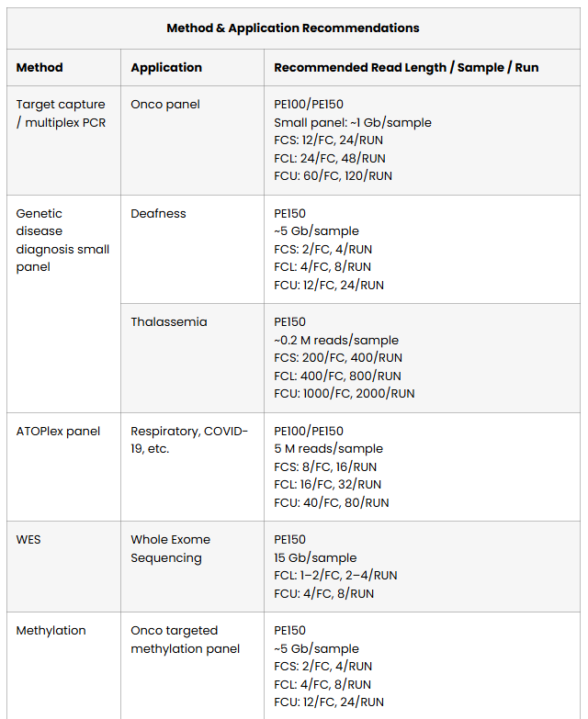Click the "ATOPlex panel" method cell
This screenshot has height=719, width=588.
pos(58,431)
